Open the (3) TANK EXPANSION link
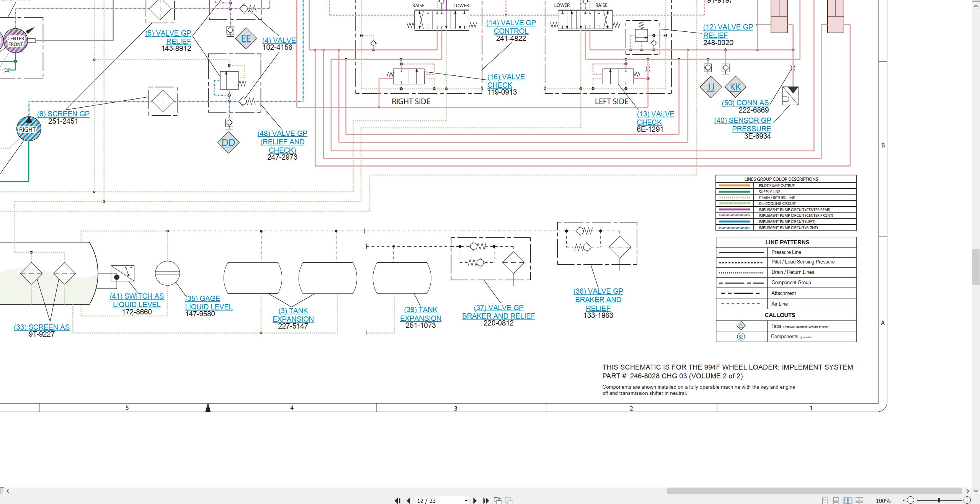 pos(293,315)
